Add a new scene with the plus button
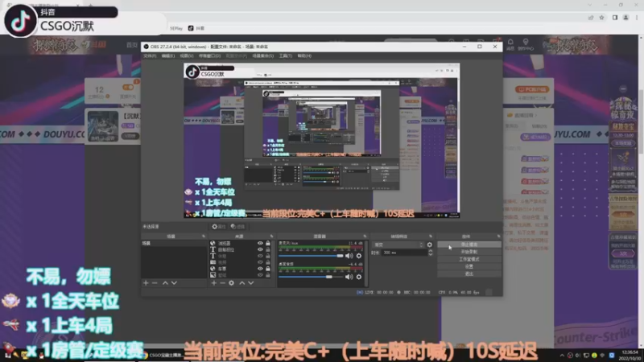This screenshot has width=644, height=362. coord(146,283)
